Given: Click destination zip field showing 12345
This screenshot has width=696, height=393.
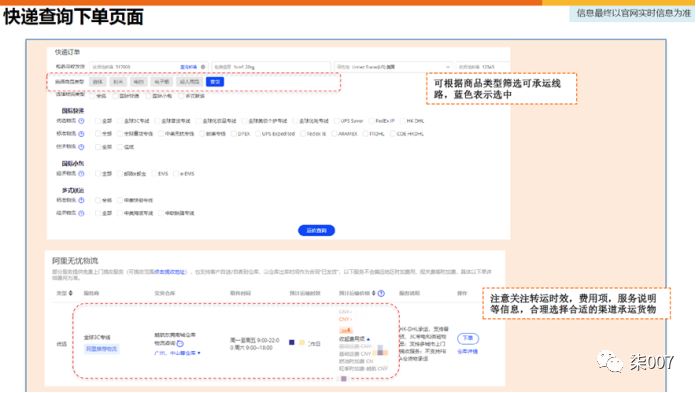Looking at the screenshot, I should coord(483,67).
